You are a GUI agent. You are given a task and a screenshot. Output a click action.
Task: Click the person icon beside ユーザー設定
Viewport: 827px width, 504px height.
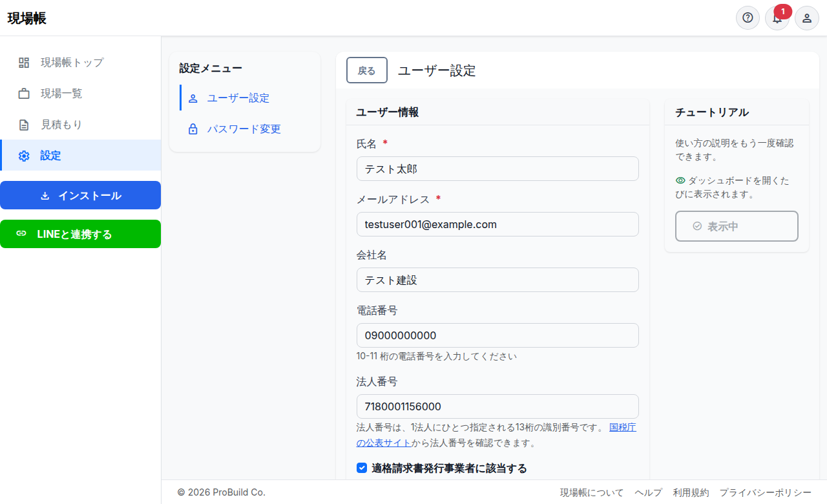[193, 98]
